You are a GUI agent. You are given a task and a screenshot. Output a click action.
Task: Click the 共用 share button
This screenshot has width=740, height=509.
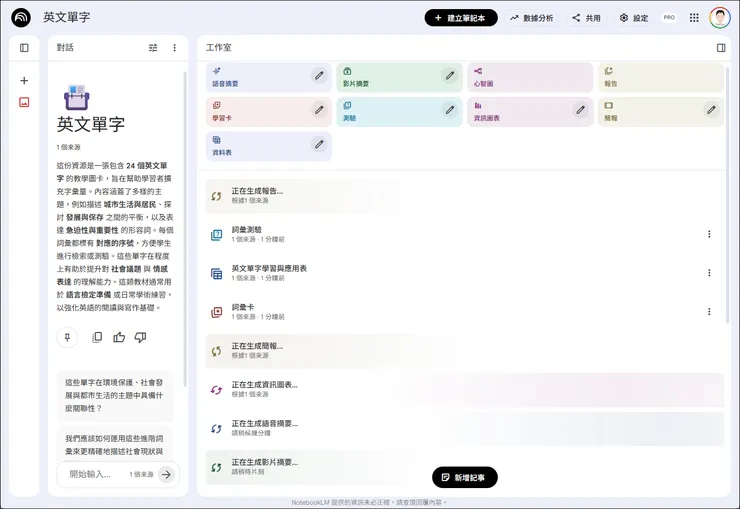click(586, 18)
